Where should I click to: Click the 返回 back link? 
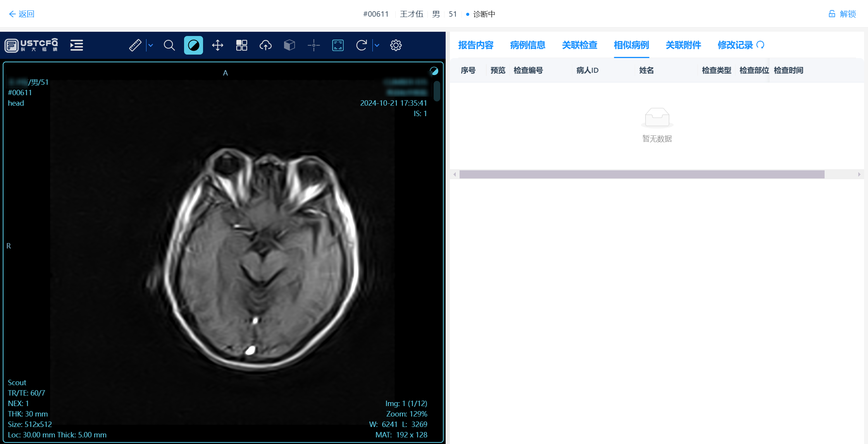click(x=22, y=14)
